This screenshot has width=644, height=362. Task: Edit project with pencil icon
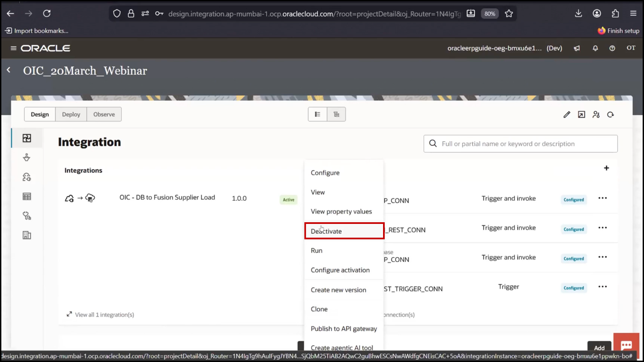tap(567, 115)
